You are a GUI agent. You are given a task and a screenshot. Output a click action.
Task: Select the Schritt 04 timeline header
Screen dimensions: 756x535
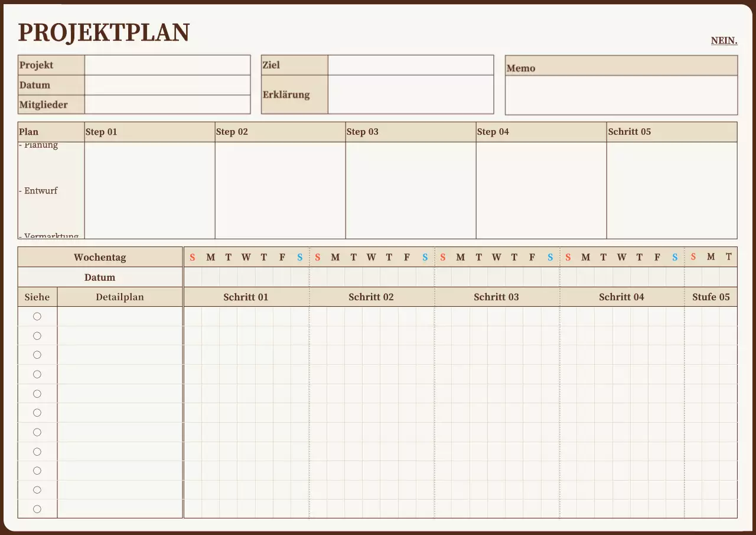point(621,297)
